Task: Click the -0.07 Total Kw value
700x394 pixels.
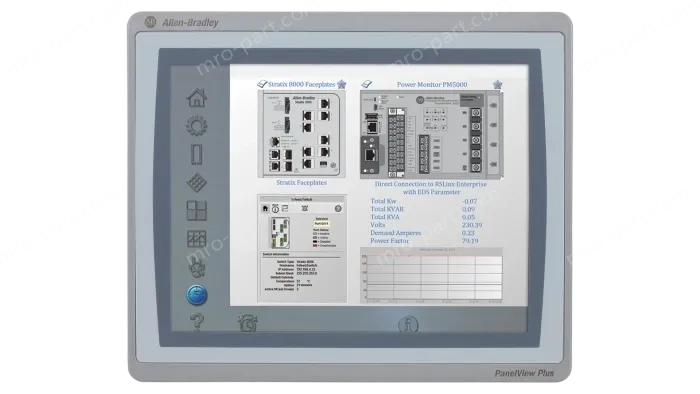Action: (469, 201)
